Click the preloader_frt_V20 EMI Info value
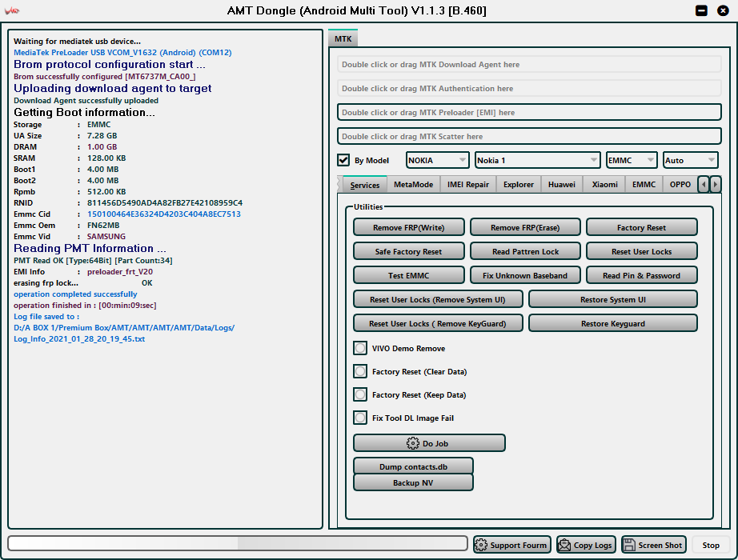The image size is (738, 560). [x=119, y=271]
